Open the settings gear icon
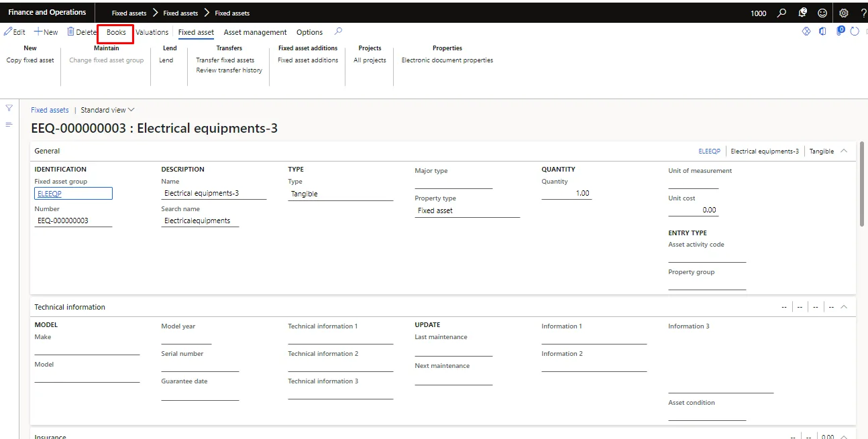 point(844,13)
